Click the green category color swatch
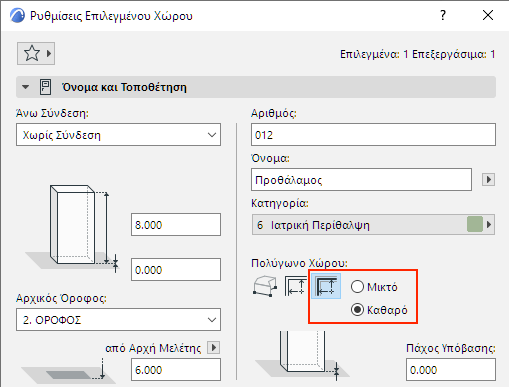509x387 pixels. coord(475,224)
